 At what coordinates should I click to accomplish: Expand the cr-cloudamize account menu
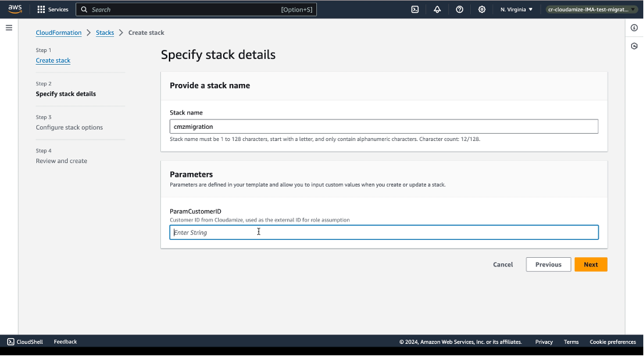click(591, 9)
